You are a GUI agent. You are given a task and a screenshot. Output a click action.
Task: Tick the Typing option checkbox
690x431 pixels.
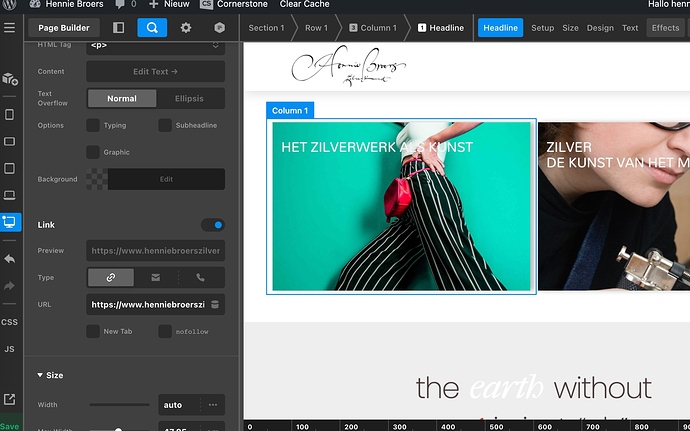pos(93,125)
